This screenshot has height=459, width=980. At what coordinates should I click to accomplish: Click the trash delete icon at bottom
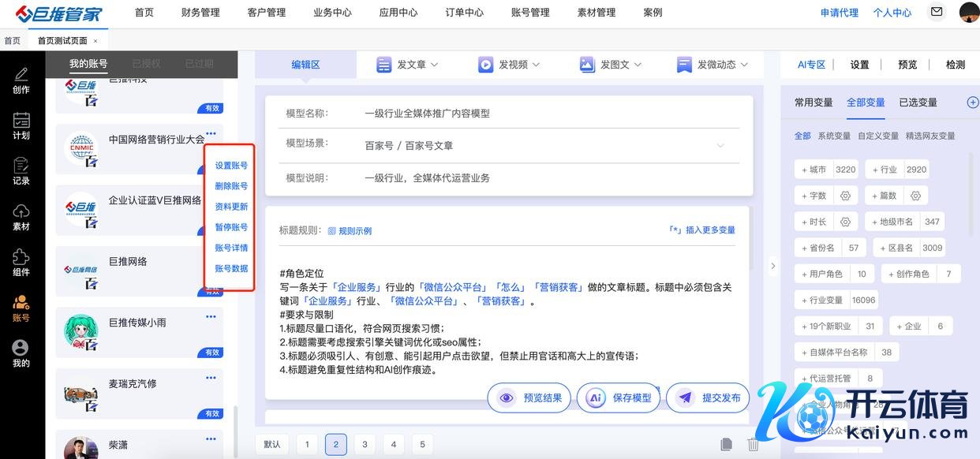pyautogui.click(x=753, y=445)
